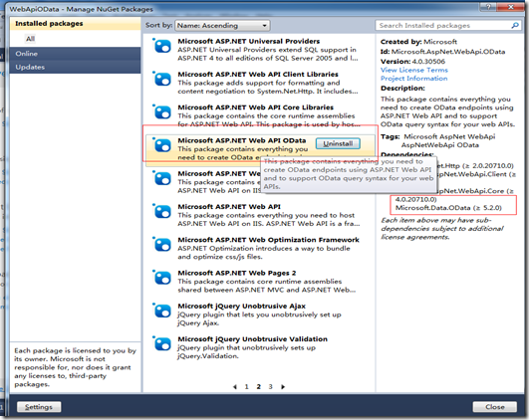Open Project Information link
529x420 pixels.
[414, 79]
